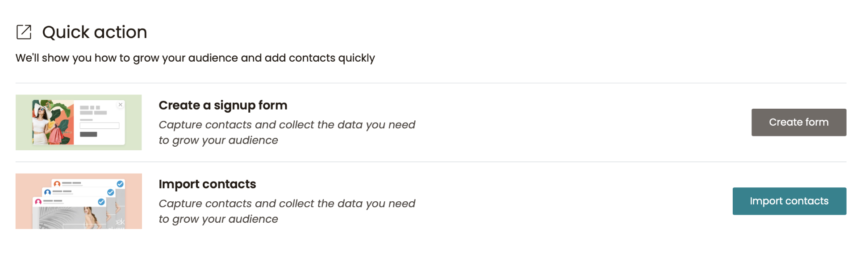The height and width of the screenshot is (280, 868).
Task: Click the X icon in signup form preview
Action: [x=120, y=105]
